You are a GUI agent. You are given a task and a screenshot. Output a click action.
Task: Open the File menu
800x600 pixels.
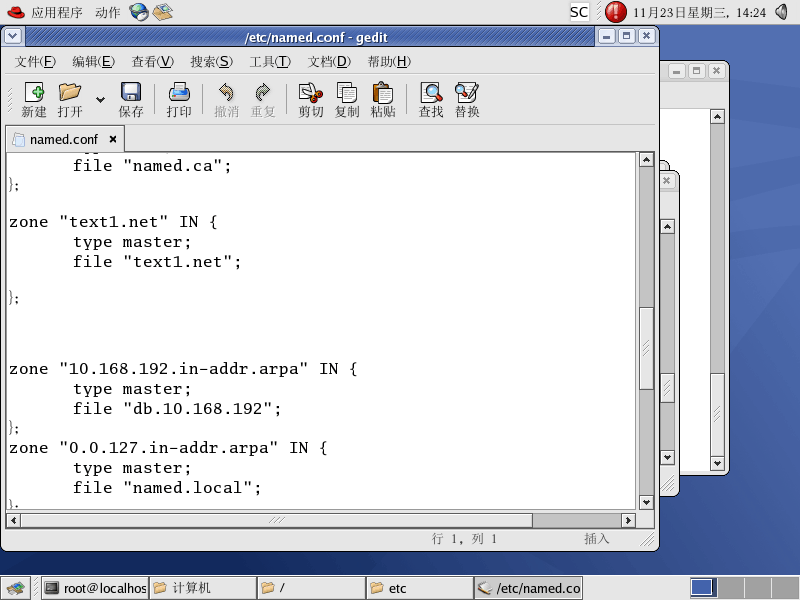pos(35,61)
